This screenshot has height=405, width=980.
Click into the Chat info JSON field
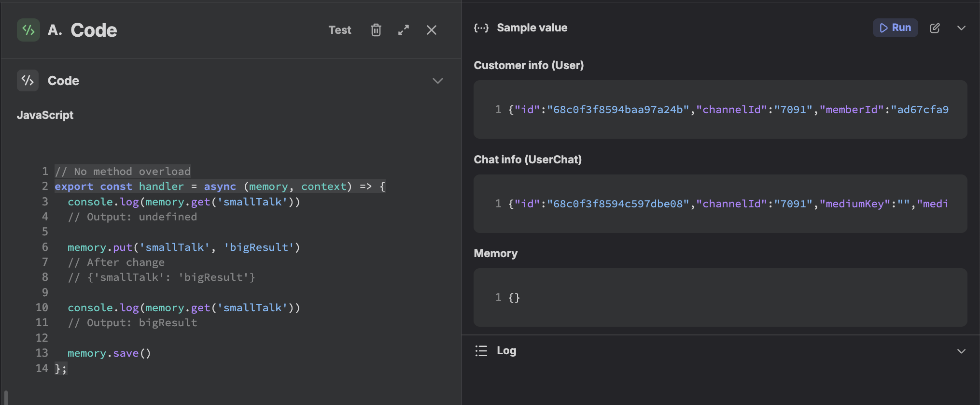720,204
